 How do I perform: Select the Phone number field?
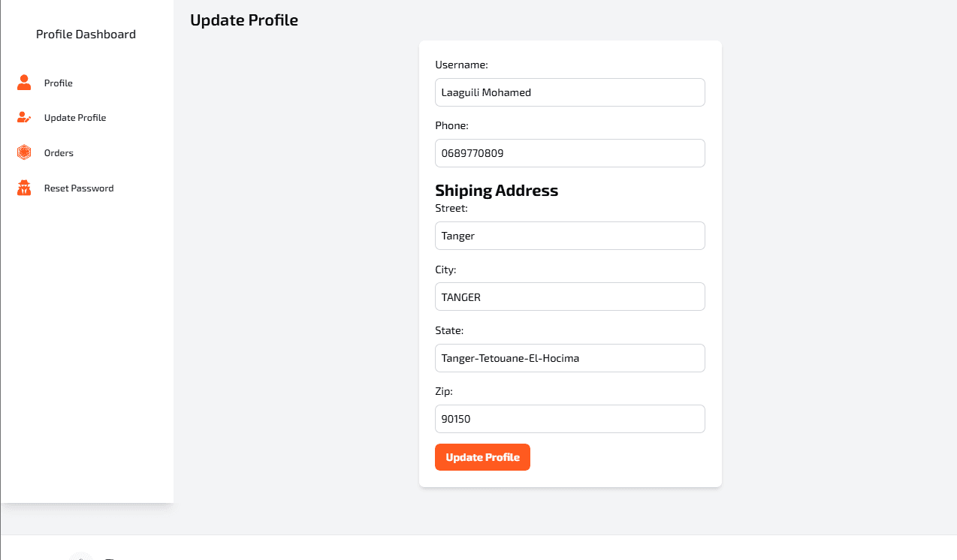click(569, 152)
